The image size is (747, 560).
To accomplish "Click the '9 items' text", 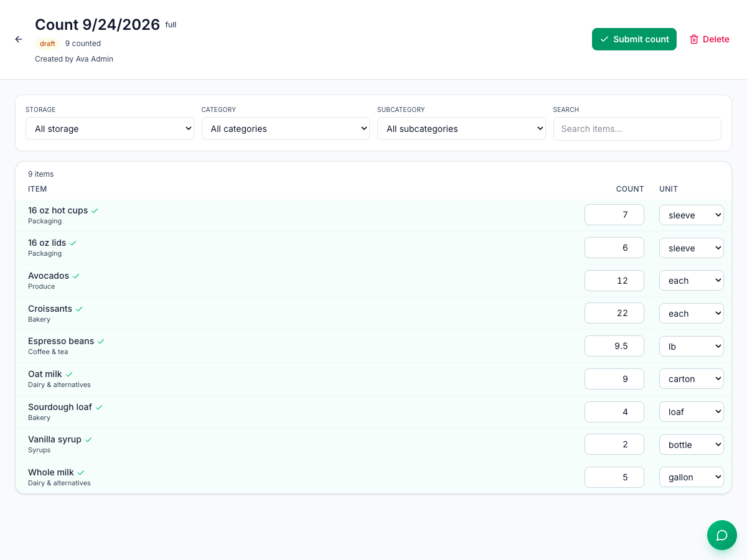I will (41, 174).
